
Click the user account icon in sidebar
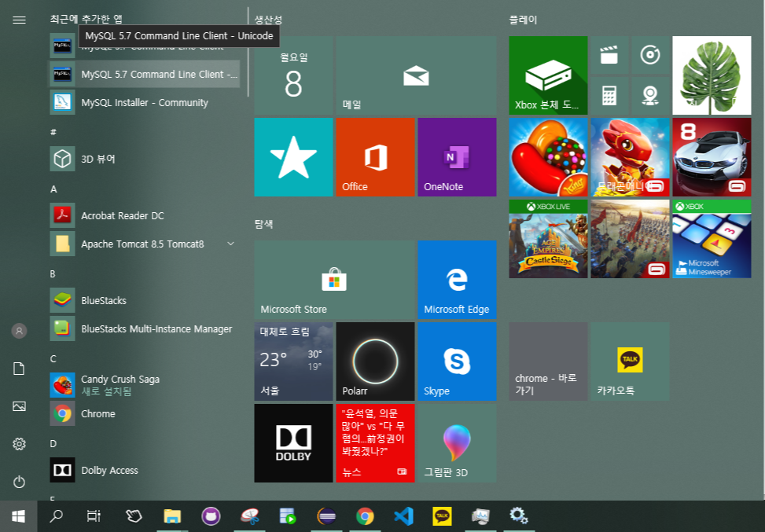(19, 331)
